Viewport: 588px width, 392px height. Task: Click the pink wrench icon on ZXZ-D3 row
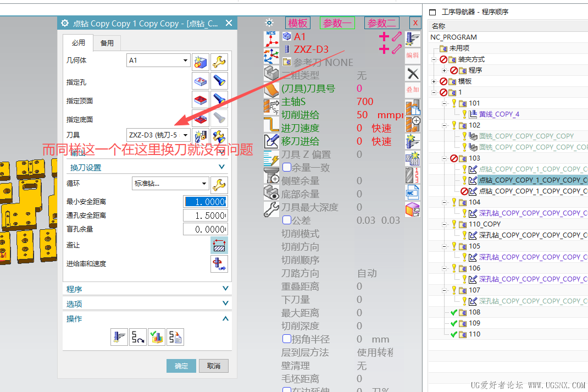397,49
